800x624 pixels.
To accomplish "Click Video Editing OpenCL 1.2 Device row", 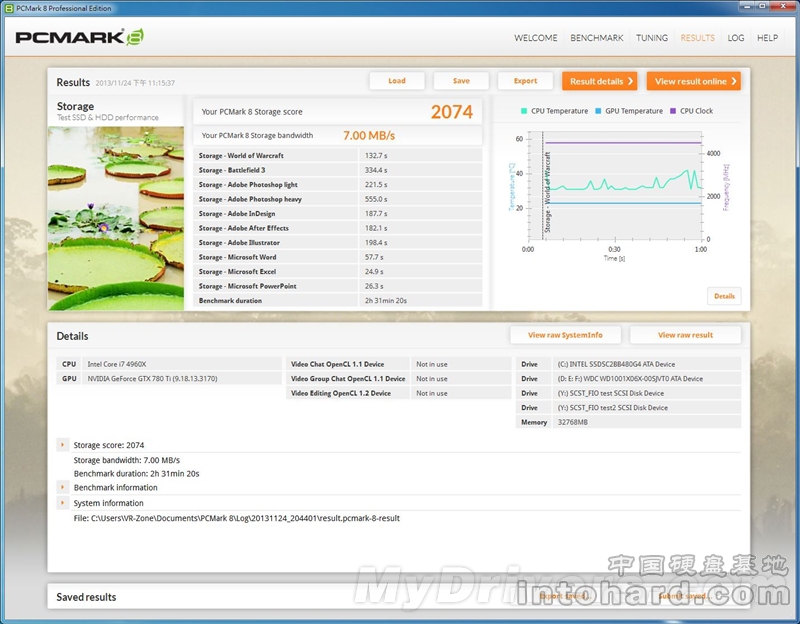I will [x=398, y=393].
